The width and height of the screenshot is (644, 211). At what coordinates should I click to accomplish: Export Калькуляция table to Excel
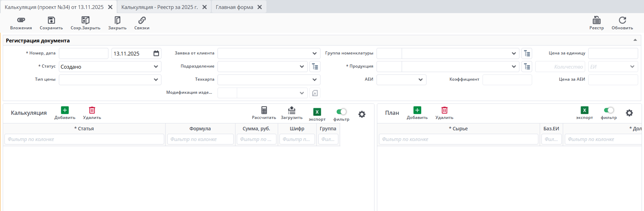[x=317, y=112]
